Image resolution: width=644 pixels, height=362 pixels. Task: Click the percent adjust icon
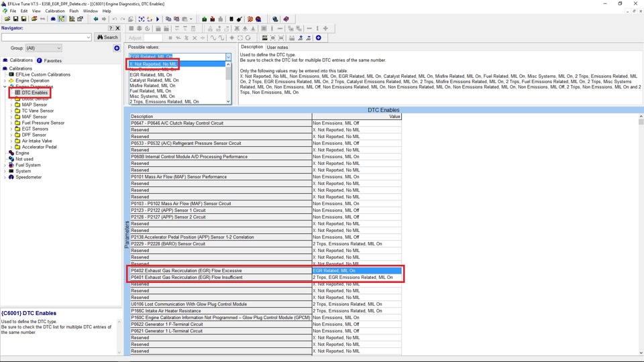(x=186, y=38)
